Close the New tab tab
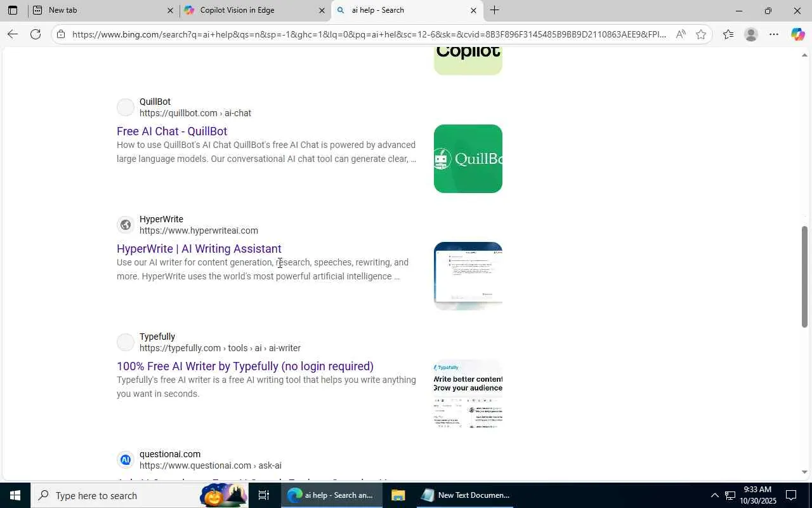 coord(170,10)
